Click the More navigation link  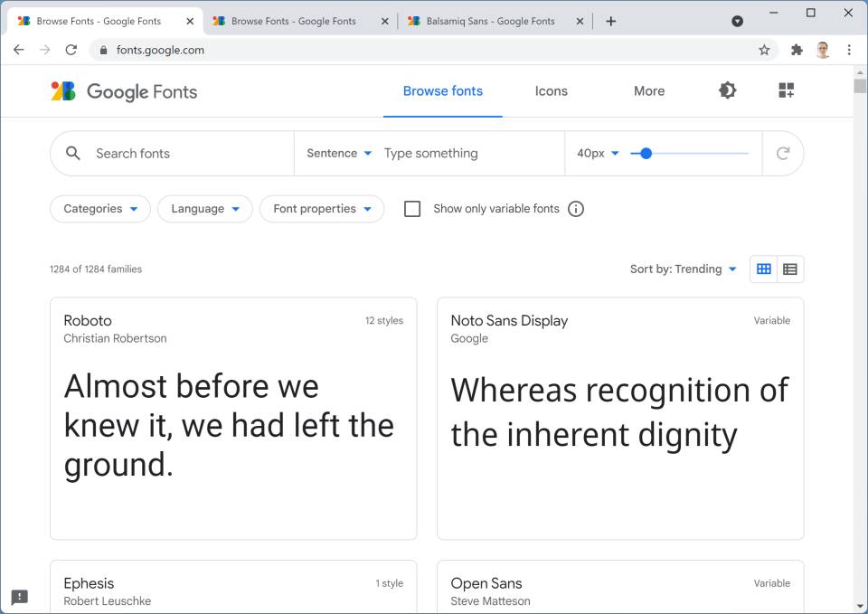[648, 90]
